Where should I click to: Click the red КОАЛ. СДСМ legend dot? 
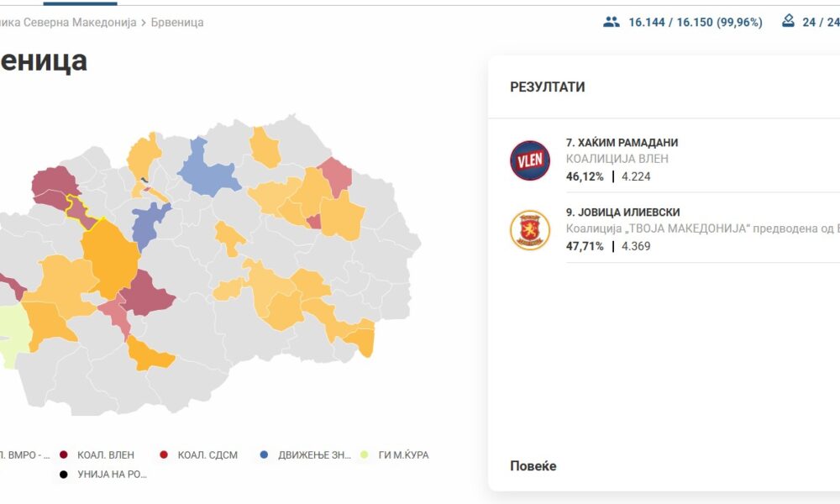[164, 455]
